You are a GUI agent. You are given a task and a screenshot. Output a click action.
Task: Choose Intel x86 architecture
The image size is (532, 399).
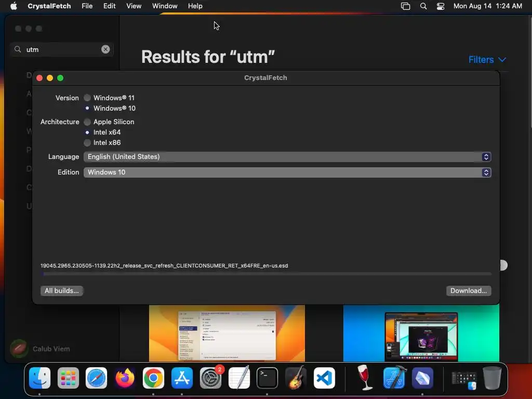tap(87, 142)
